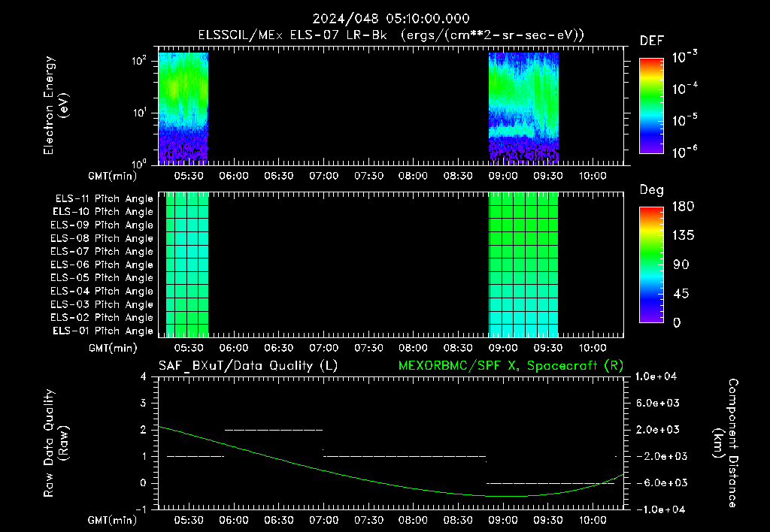Select the ELS-10 Pitch Angle row label
Screen dimensions: 770x532
(x=102, y=212)
